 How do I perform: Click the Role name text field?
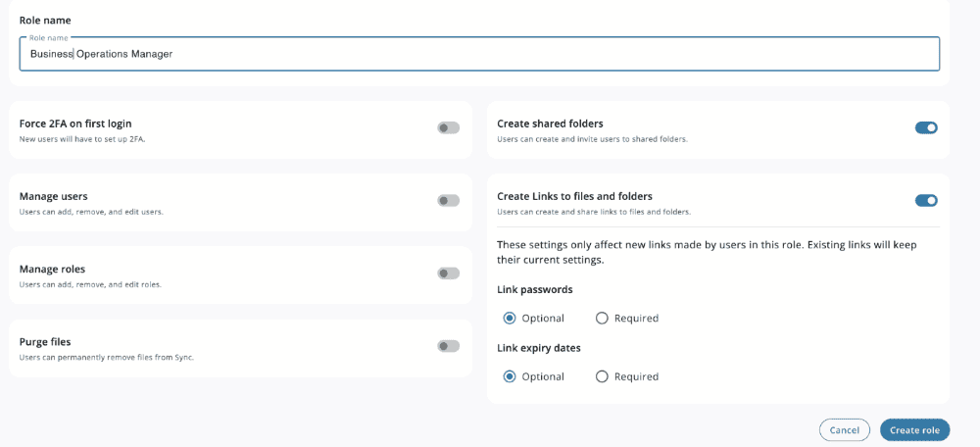[x=478, y=55]
